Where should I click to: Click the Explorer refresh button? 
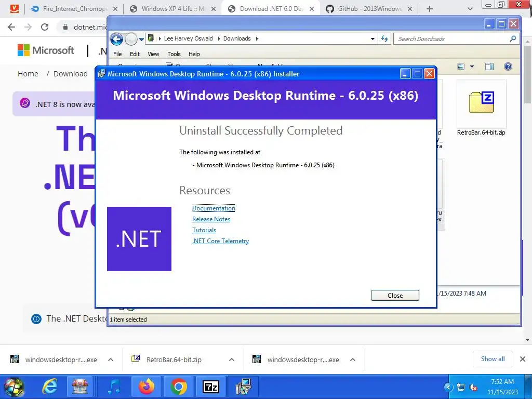(384, 38)
